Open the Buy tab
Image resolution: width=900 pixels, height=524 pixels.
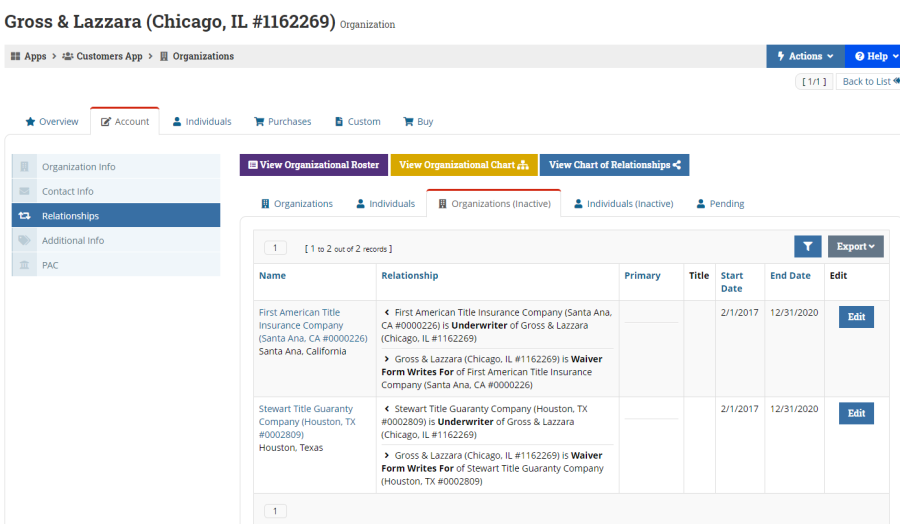418,122
